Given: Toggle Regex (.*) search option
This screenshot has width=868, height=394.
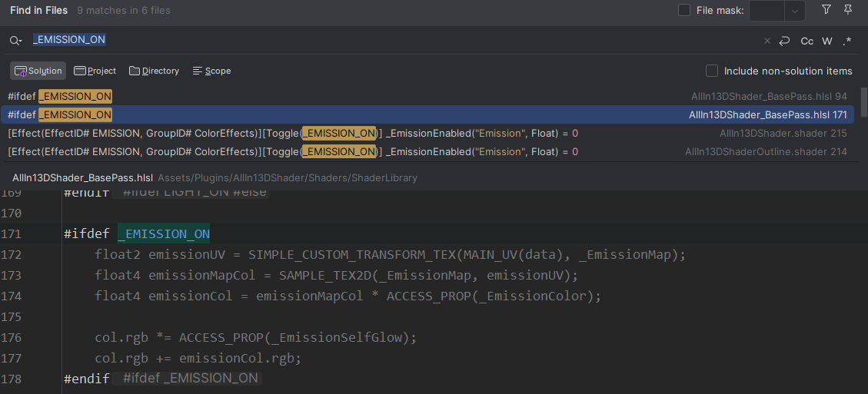Looking at the screenshot, I should 847,41.
